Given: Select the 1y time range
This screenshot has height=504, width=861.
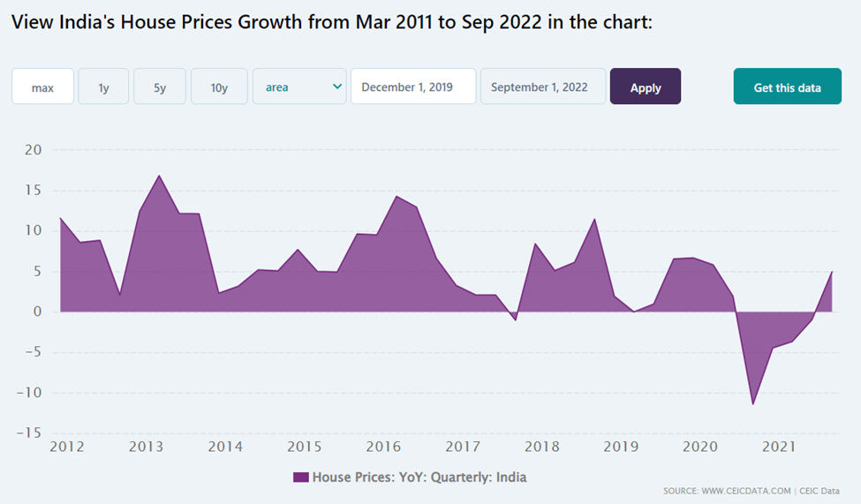Looking at the screenshot, I should coord(103,87).
